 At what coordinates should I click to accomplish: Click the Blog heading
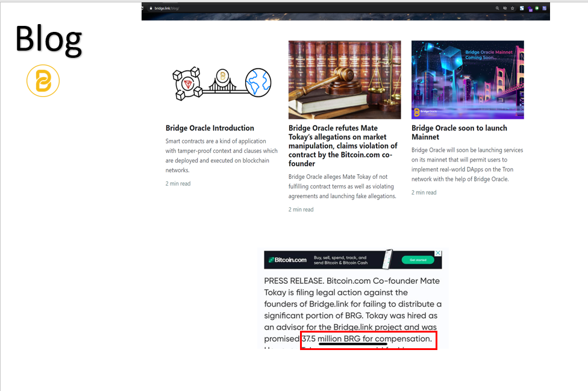tap(48, 39)
